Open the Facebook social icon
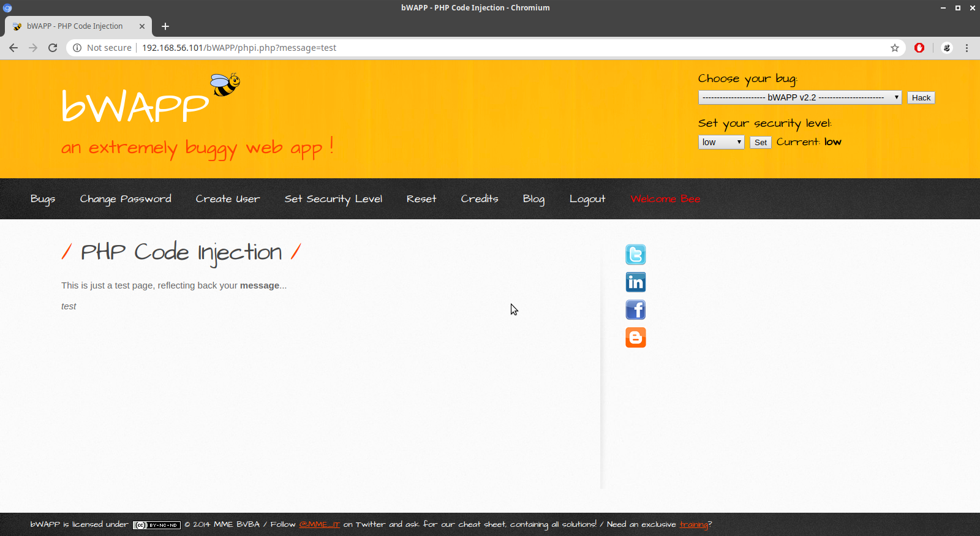980x536 pixels. tap(636, 310)
